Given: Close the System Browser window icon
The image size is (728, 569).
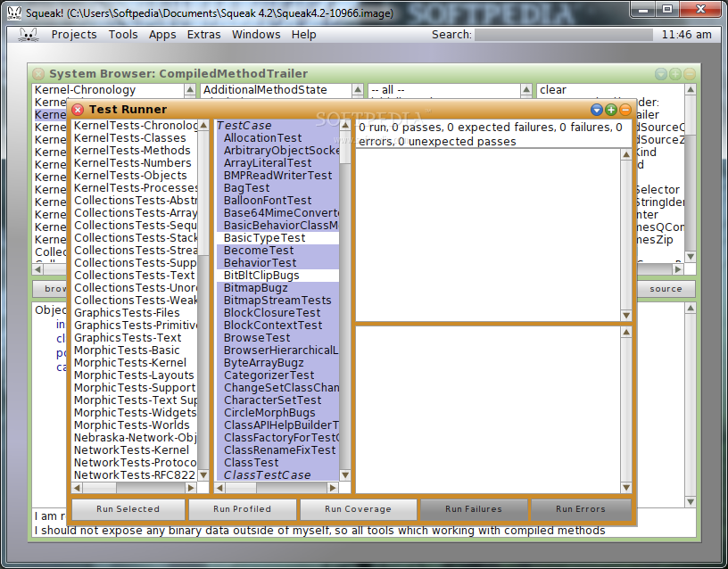Looking at the screenshot, I should click(x=38, y=74).
